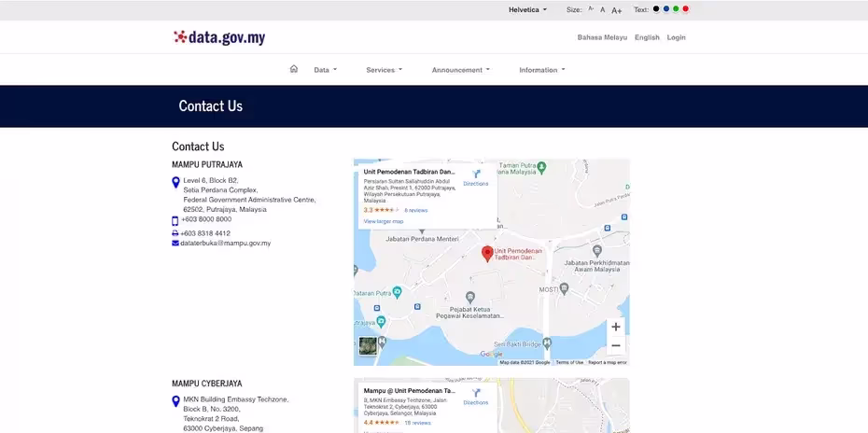
Task: Switch to satellite view thumbnail on map
Action: click(369, 345)
